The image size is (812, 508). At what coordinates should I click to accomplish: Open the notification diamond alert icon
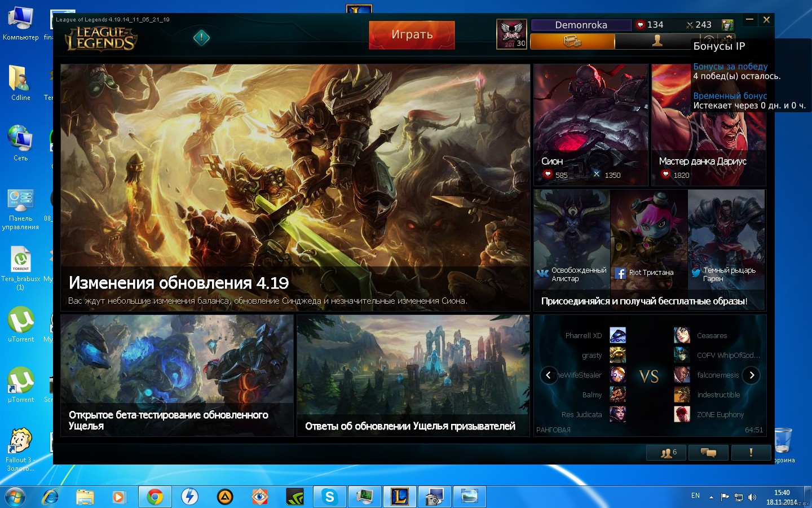(201, 38)
